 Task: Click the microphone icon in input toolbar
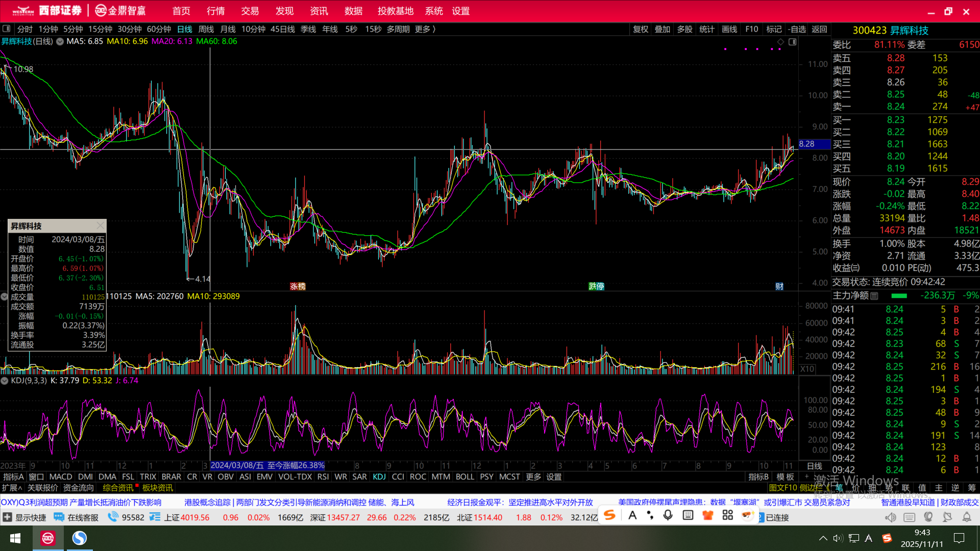[668, 515]
